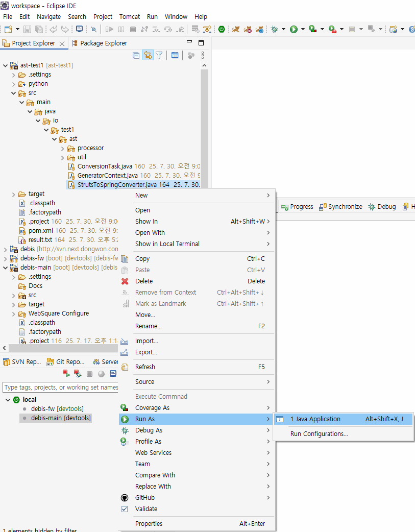Click the Project Explorer horizontal scrollbar
Image resolution: width=415 pixels, height=532 pixels.
pyautogui.click(x=63, y=348)
